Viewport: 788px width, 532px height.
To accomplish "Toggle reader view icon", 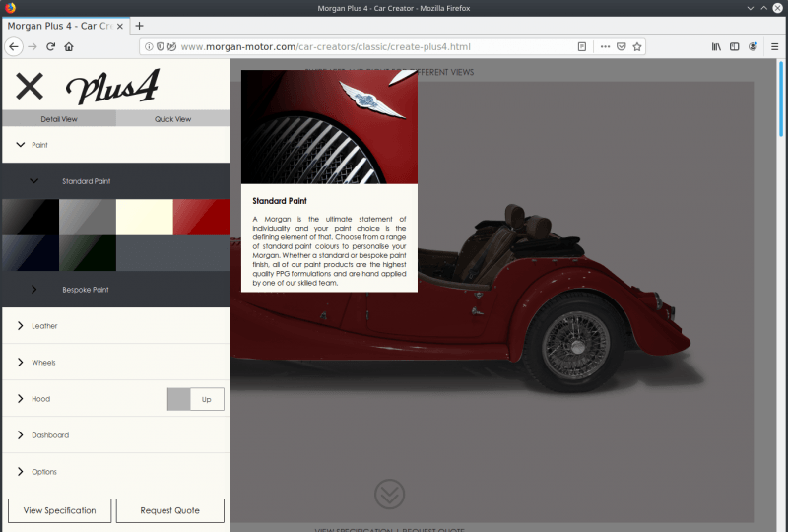I will (x=582, y=46).
